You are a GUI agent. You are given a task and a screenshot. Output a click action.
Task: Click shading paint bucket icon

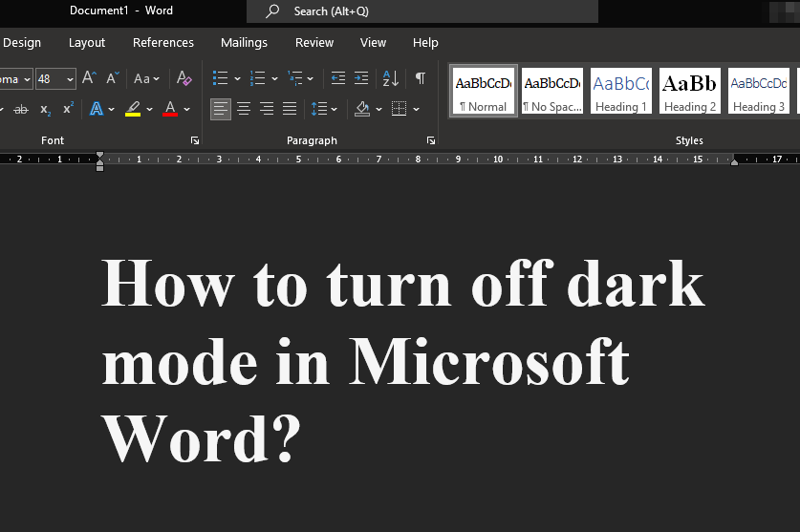pos(362,109)
